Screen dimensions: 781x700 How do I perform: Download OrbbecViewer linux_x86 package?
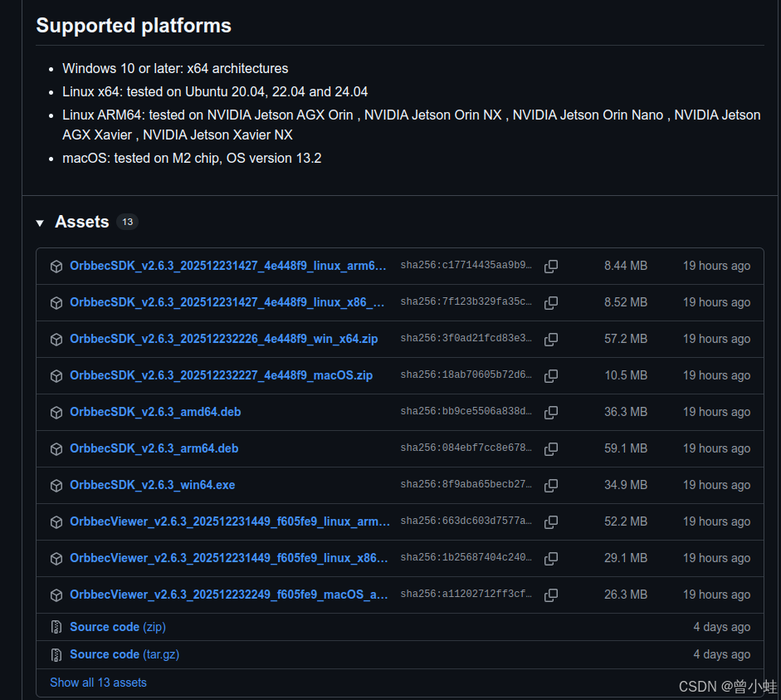(228, 558)
